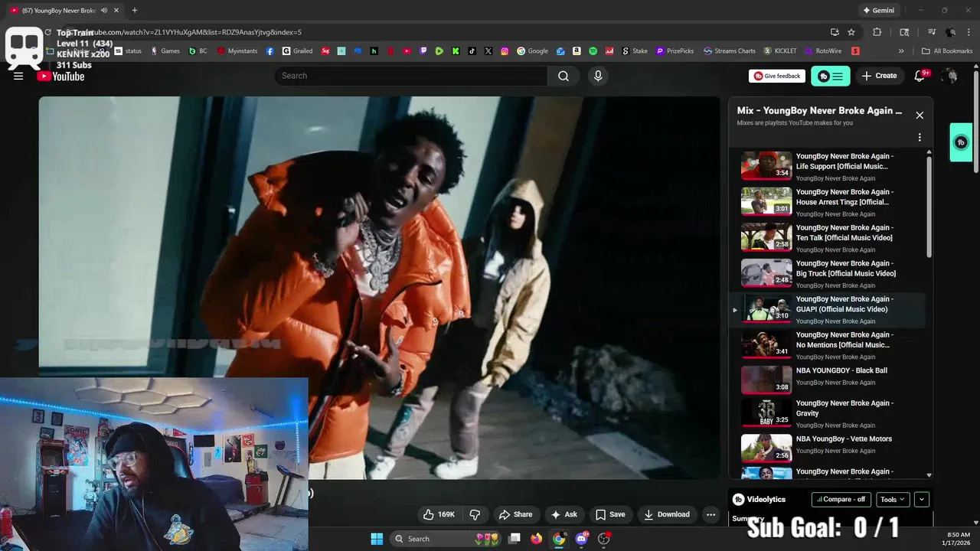The image size is (980, 551).
Task: Show more bookmarks with double chevron
Action: [x=901, y=51]
